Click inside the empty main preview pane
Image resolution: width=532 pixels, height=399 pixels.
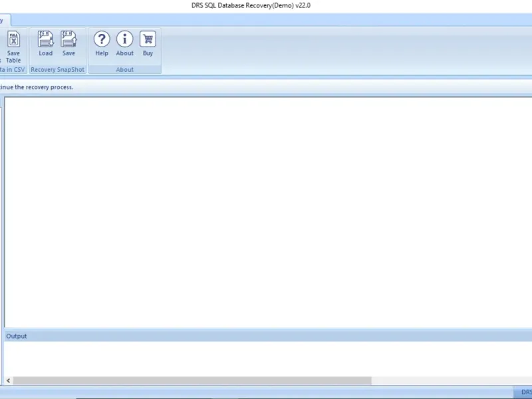click(268, 212)
